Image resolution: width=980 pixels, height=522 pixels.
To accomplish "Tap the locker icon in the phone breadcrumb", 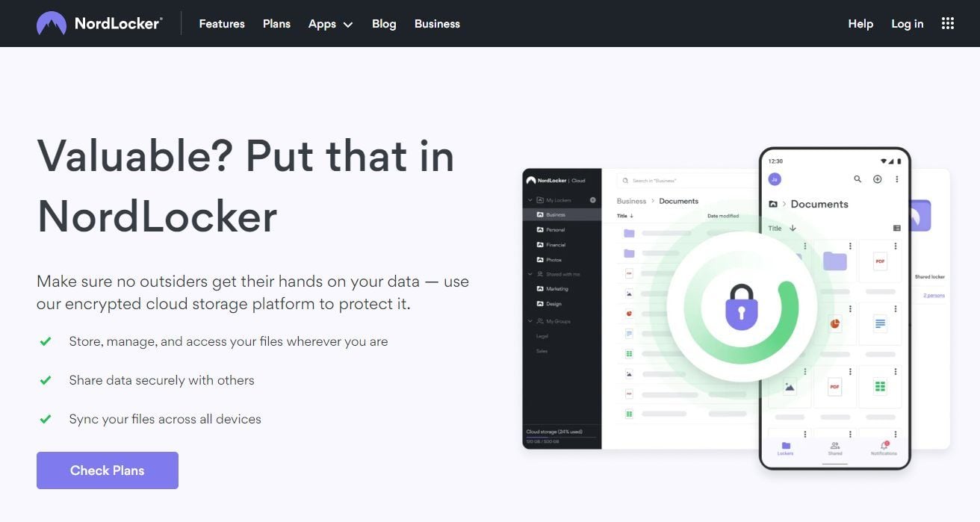I will click(x=773, y=204).
